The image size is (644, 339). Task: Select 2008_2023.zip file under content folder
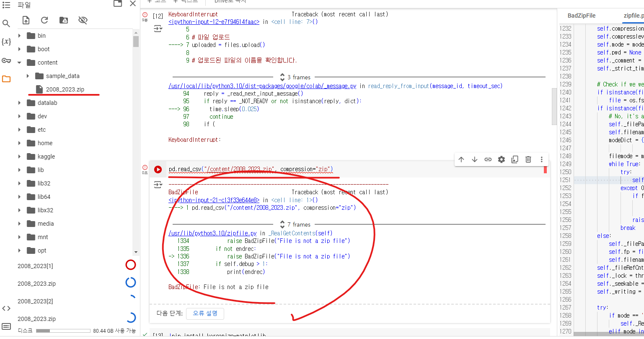(65, 89)
